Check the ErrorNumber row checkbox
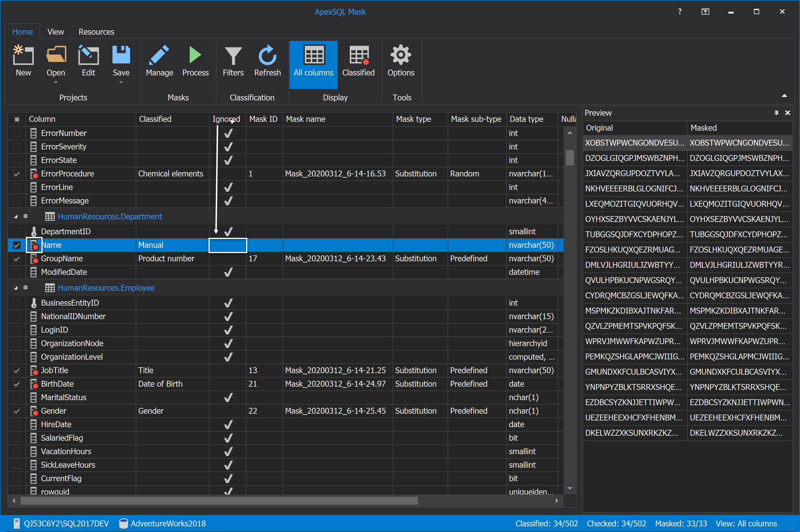The height and width of the screenshot is (532, 800). [x=17, y=133]
